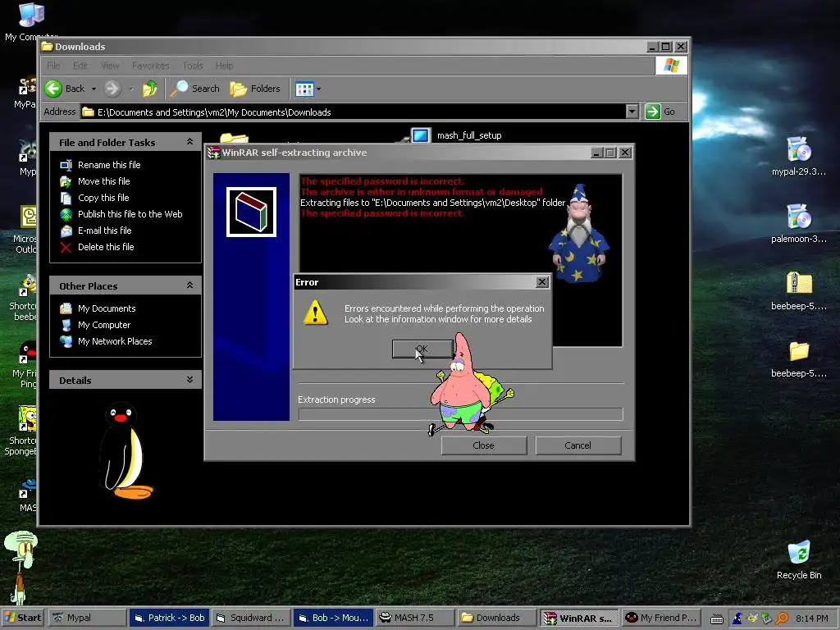
Task: Cancel the WinRAR extraction
Action: (x=578, y=445)
